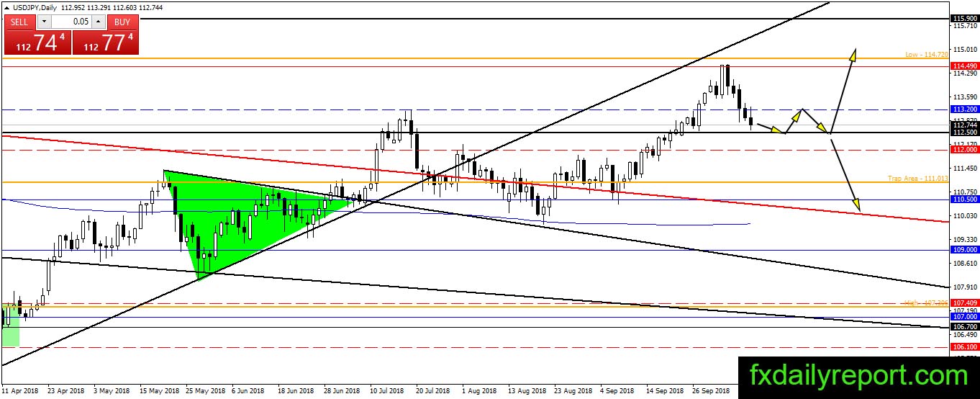Click the 26 Sep 2018 date label
The image size is (980, 399).
(x=709, y=390)
